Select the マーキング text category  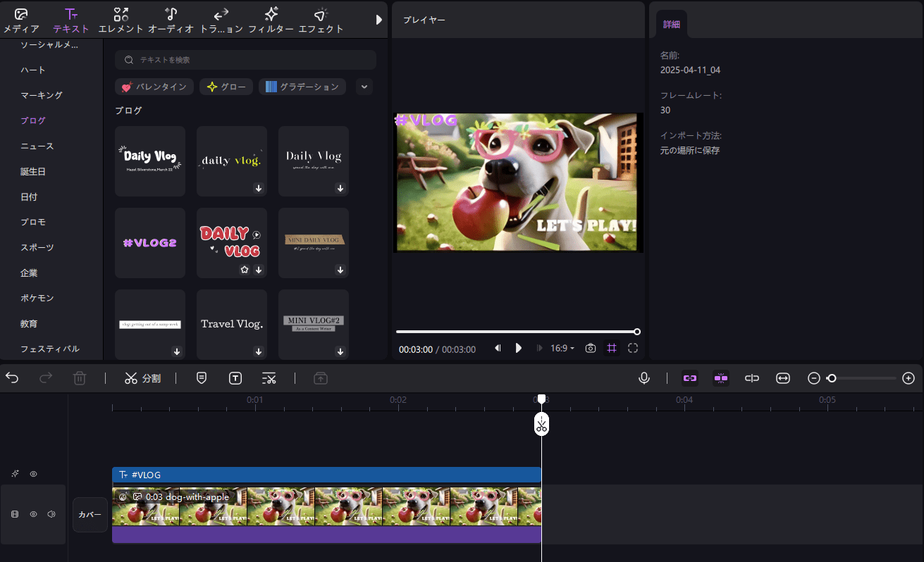point(42,95)
